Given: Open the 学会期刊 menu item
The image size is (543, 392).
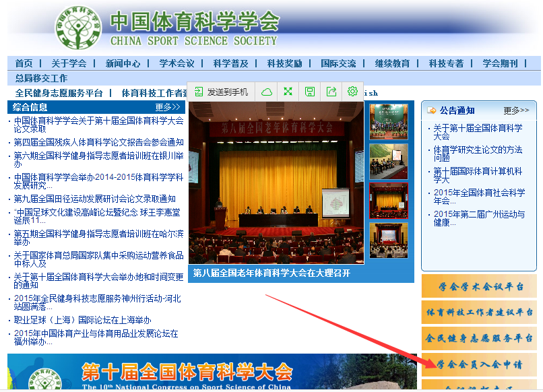Looking at the screenshot, I should (500, 63).
